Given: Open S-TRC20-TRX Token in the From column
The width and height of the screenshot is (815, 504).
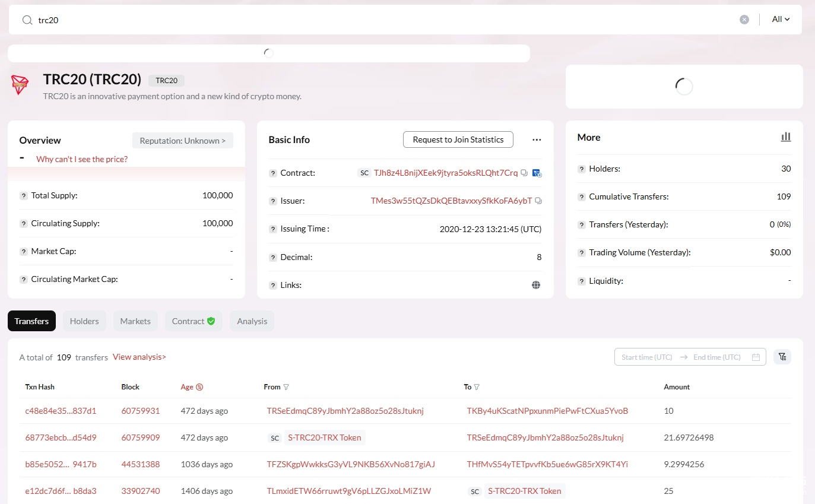Looking at the screenshot, I should 325,438.
